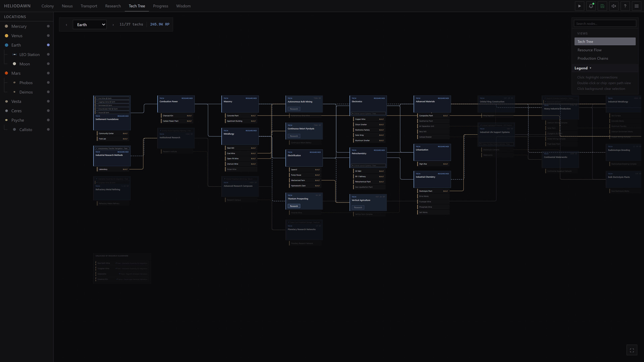Click the fit-to-screen icon at bottom right

pyautogui.click(x=632, y=350)
